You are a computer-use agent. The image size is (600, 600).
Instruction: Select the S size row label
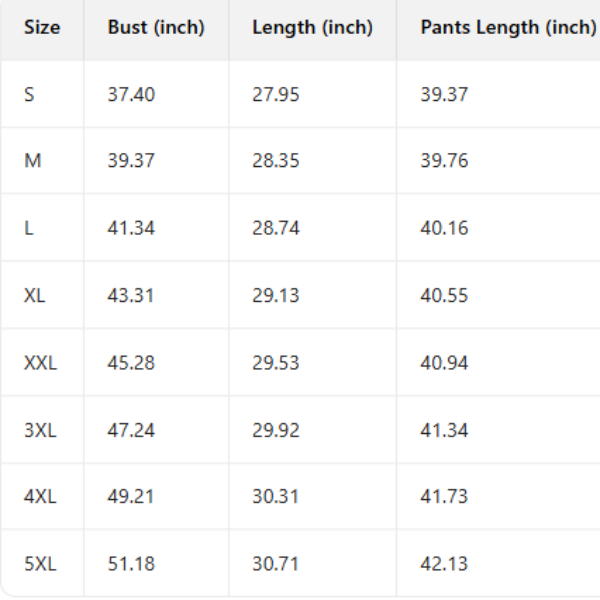(x=29, y=95)
